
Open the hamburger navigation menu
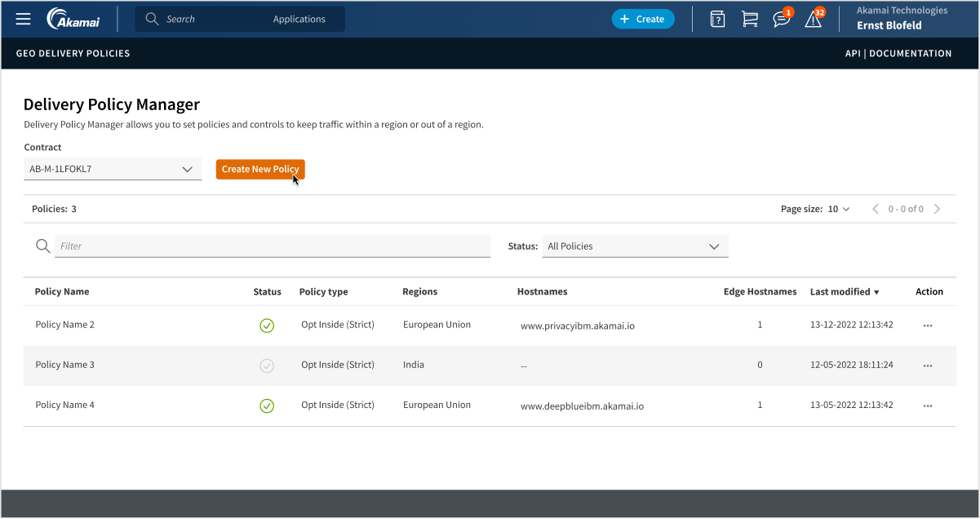[23, 18]
